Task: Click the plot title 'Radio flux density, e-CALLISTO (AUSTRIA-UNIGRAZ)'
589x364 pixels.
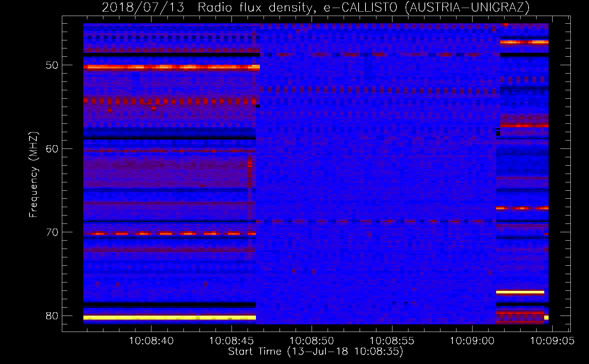Action: (363, 7)
